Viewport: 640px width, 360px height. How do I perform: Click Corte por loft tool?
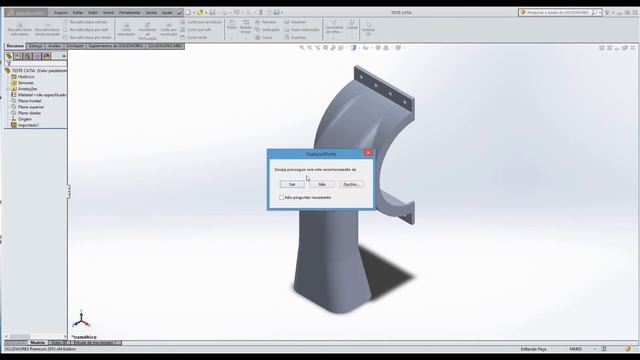tap(196, 30)
